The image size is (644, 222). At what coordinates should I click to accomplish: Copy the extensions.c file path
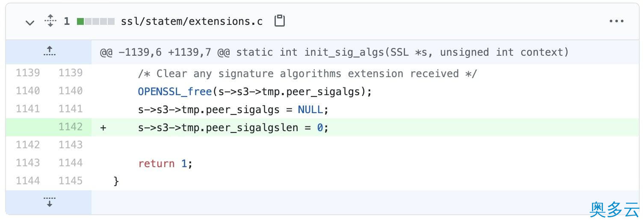click(279, 21)
